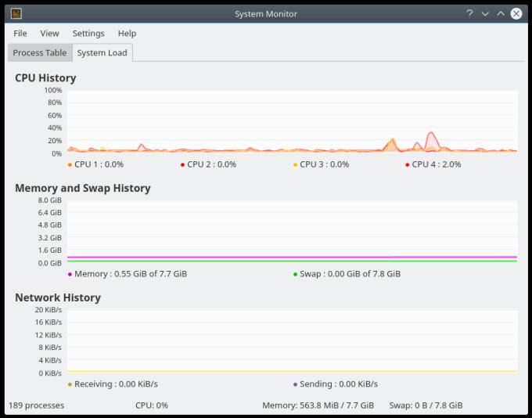Select the System Load tab
Viewport: 532px width, 418px height.
pyautogui.click(x=102, y=53)
